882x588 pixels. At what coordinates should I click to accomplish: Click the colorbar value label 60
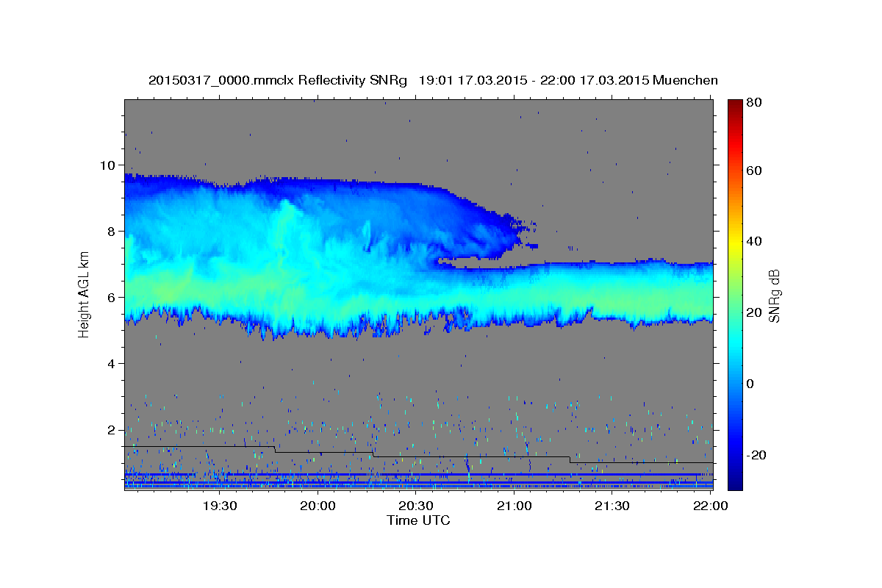(753, 171)
